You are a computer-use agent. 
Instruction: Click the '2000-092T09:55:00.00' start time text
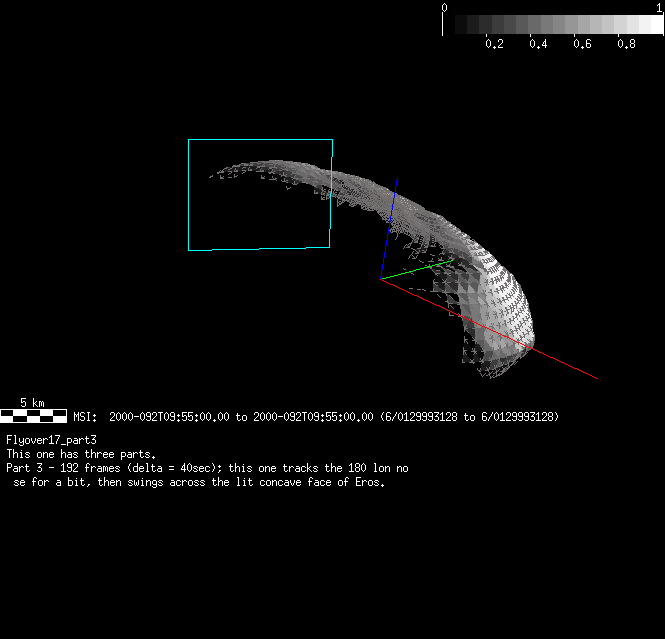pyautogui.click(x=169, y=417)
